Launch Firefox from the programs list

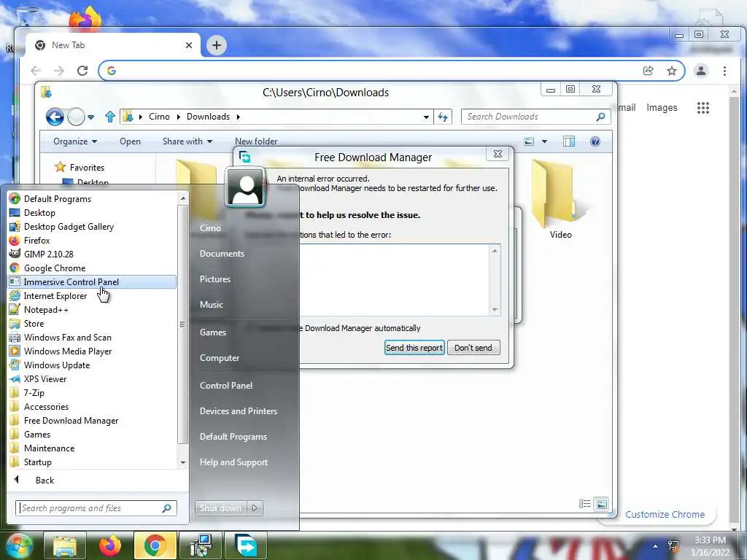(x=36, y=241)
